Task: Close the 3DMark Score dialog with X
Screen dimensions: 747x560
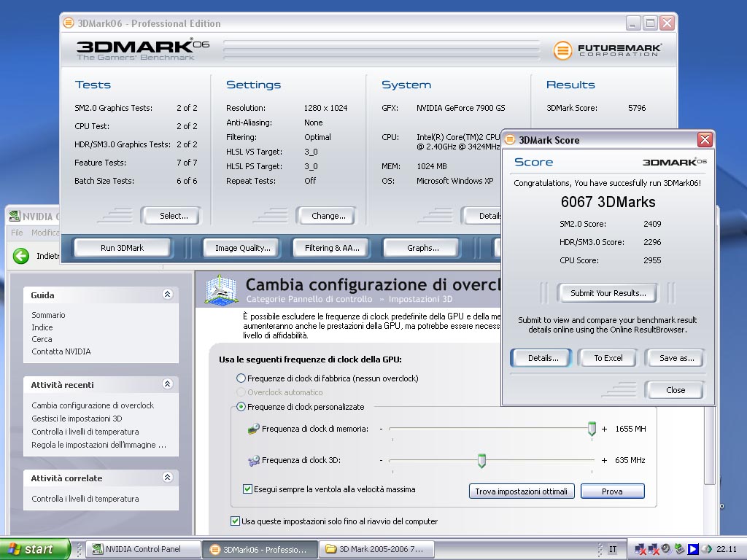Action: (x=705, y=139)
